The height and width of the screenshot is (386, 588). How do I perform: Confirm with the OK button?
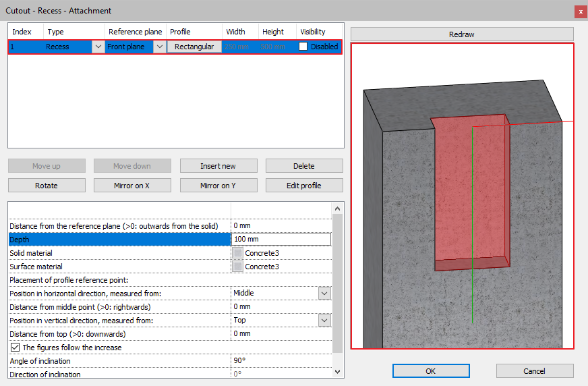pyautogui.click(x=431, y=371)
